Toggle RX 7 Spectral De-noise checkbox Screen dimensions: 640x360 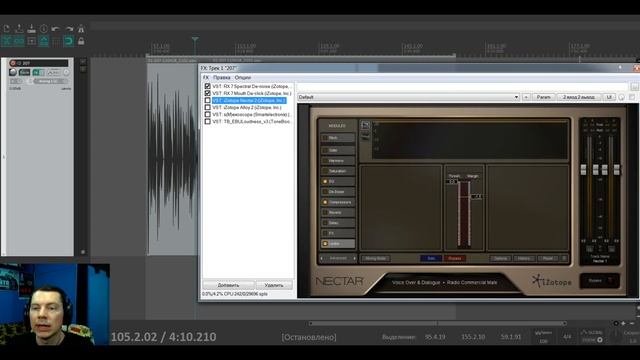(207, 87)
